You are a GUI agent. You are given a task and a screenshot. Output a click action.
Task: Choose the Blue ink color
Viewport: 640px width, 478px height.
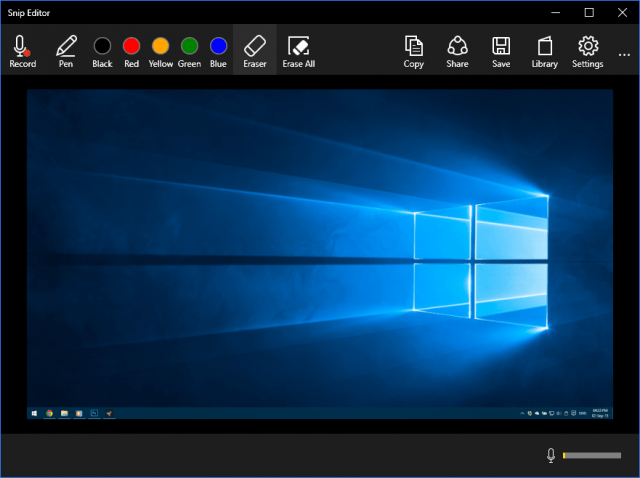pos(218,51)
